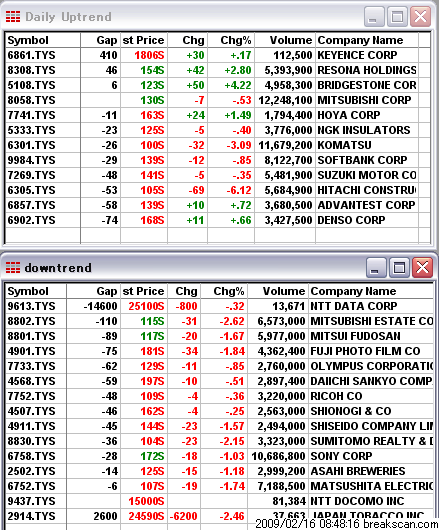This screenshot has height=530, width=439.
Task: Sort downtrend table by Gap header
Action: [93, 291]
